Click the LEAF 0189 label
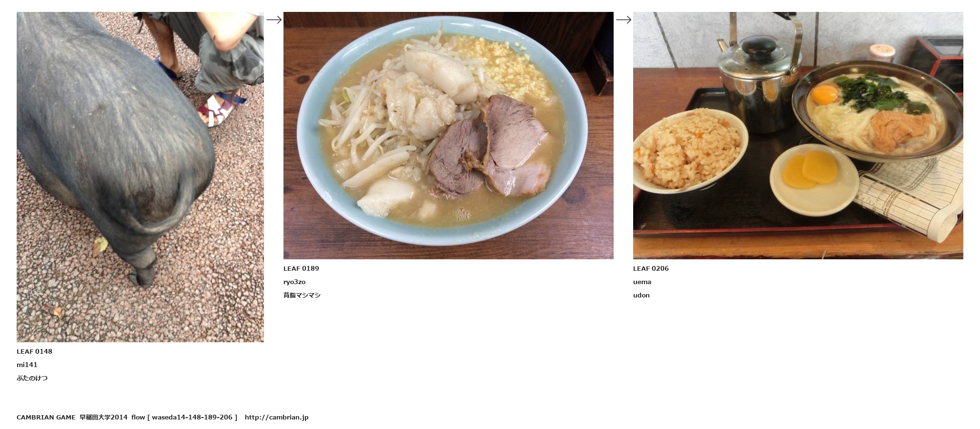The width and height of the screenshot is (980, 429). pyautogui.click(x=301, y=268)
